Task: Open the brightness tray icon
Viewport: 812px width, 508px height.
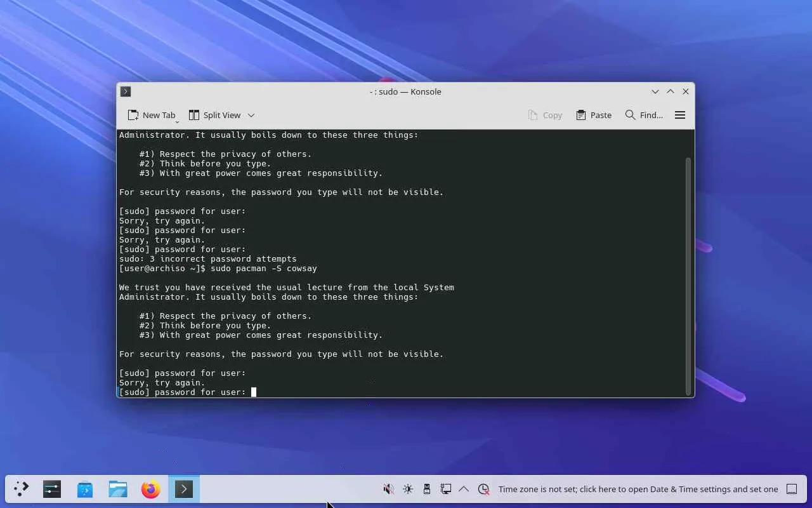Action: 408,489
